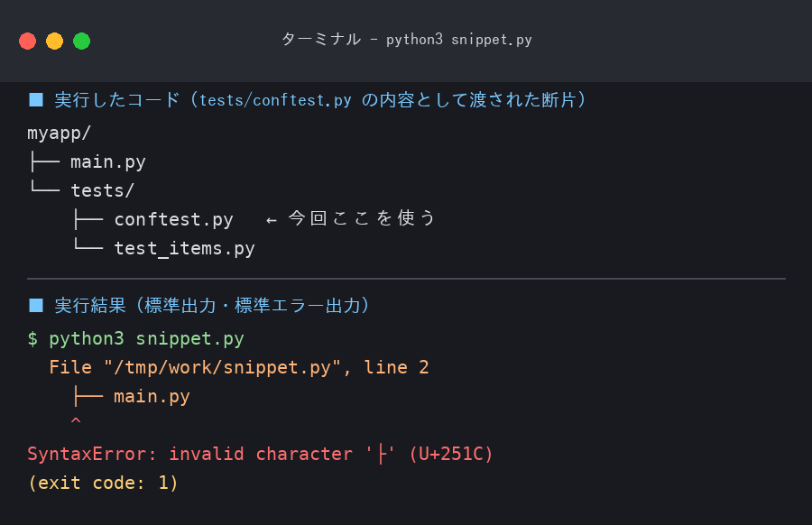Click the annotation '← 今回ここを使う'

[x=350, y=218]
